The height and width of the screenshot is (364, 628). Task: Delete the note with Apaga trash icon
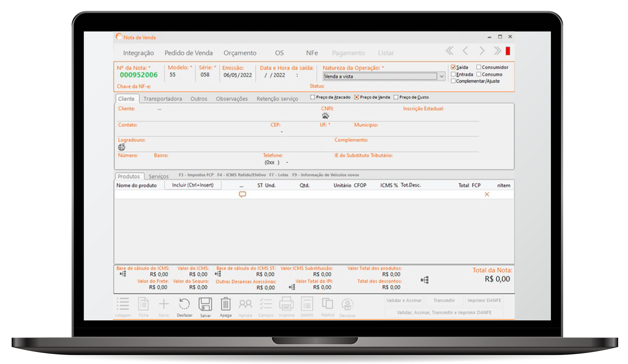[226, 304]
